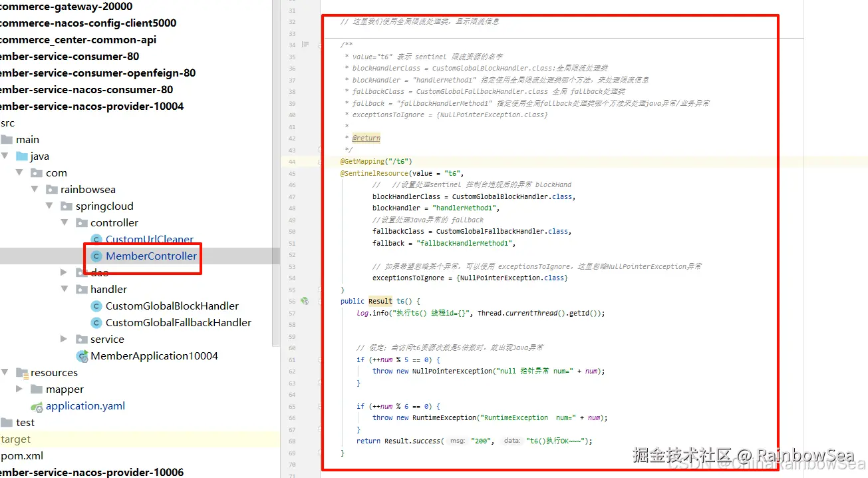Screen dimensions: 868x478
Task: Collapse the rainbowsea package
Action: pos(34,190)
